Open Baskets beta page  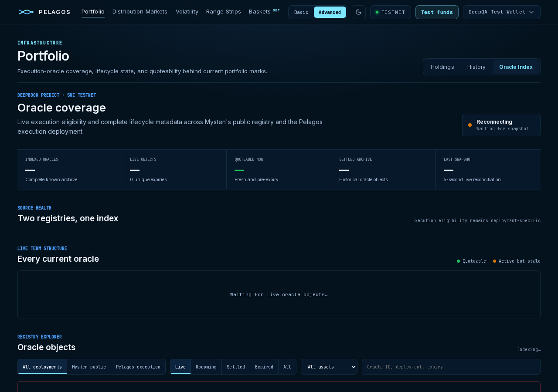(x=264, y=12)
